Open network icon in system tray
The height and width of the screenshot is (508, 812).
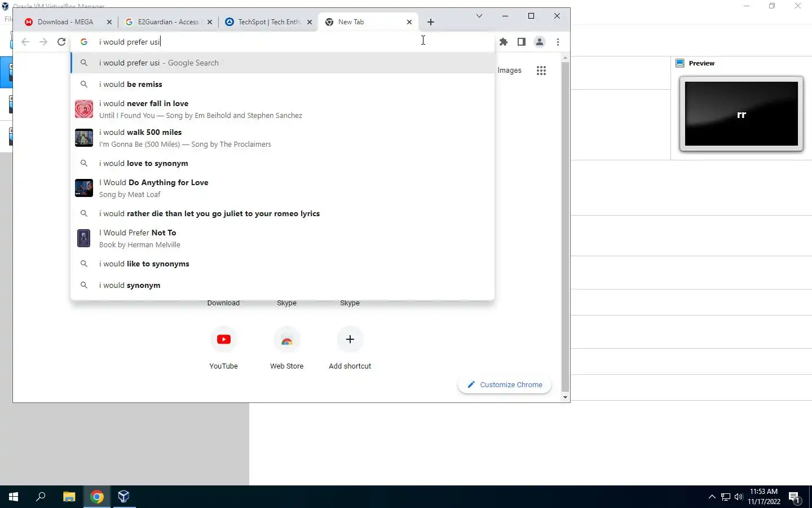click(x=726, y=497)
